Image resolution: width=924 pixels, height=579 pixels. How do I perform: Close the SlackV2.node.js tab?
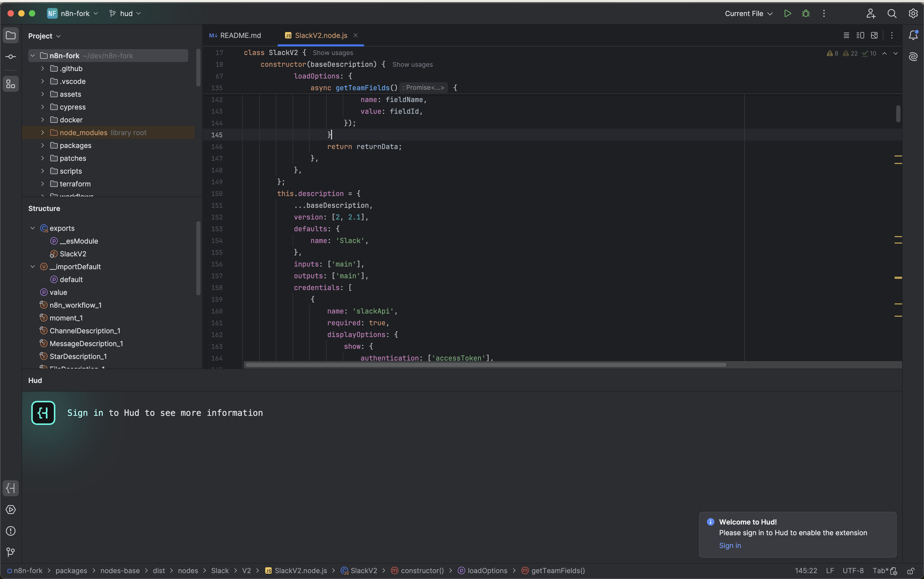(355, 35)
